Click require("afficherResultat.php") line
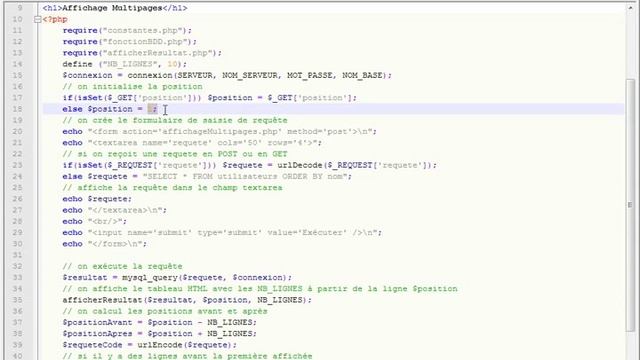 [142, 53]
